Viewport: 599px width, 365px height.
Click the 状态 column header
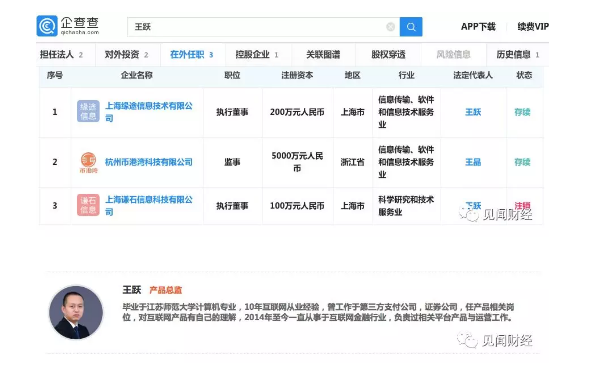coord(524,75)
